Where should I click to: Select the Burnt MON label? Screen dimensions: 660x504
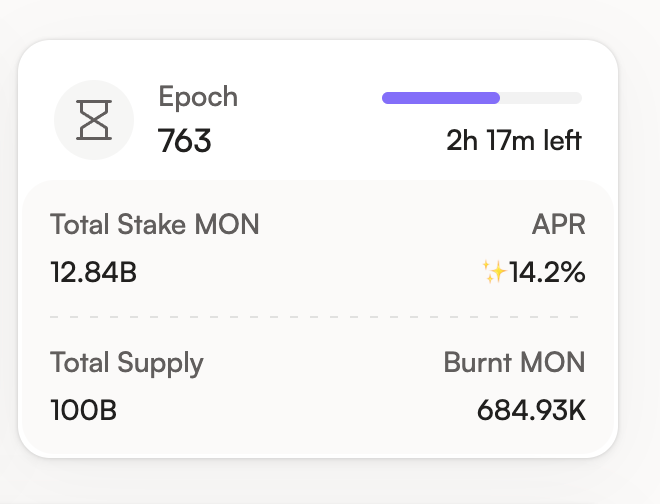(514, 362)
